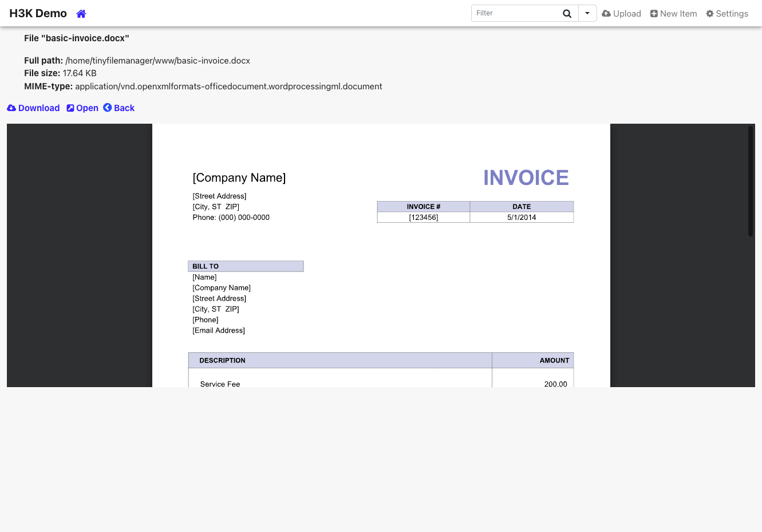Go to the home directory icon
The height and width of the screenshot is (532, 762).
pos(81,14)
